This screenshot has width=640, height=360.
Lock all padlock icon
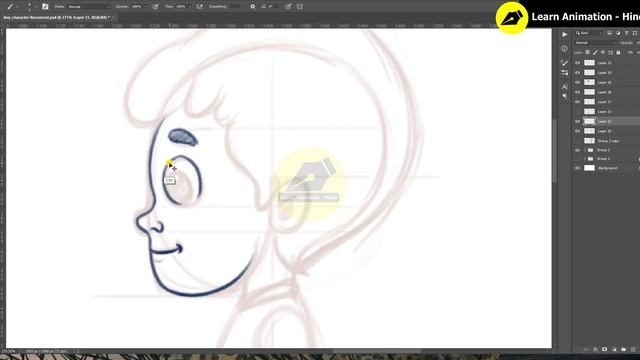pyautogui.click(x=618, y=53)
